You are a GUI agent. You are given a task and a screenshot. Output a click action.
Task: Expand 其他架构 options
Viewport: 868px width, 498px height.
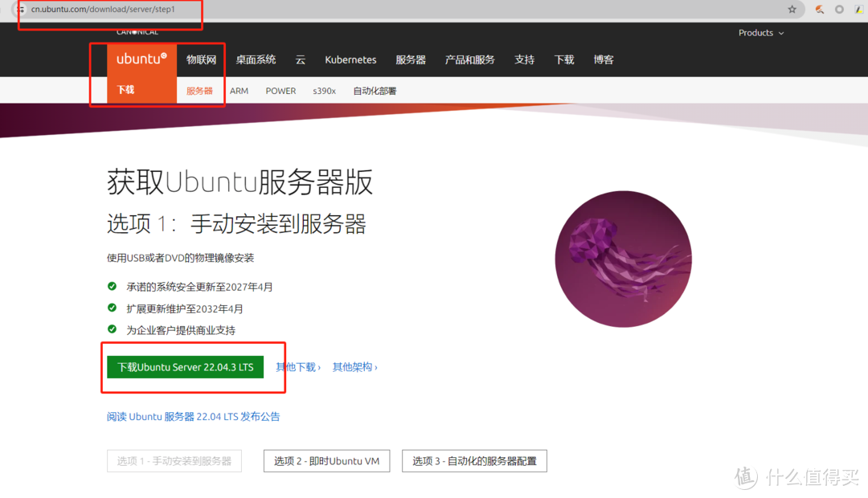pyautogui.click(x=354, y=366)
